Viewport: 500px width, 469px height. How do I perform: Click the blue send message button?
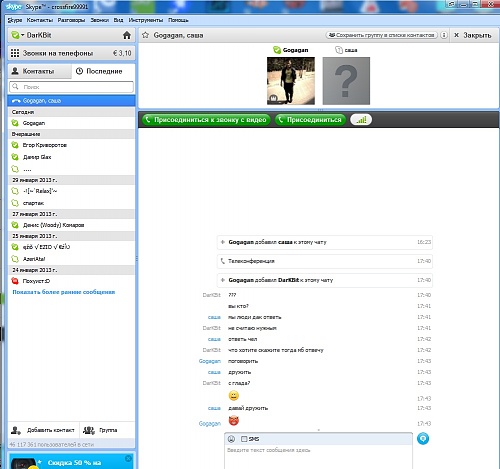(423, 439)
